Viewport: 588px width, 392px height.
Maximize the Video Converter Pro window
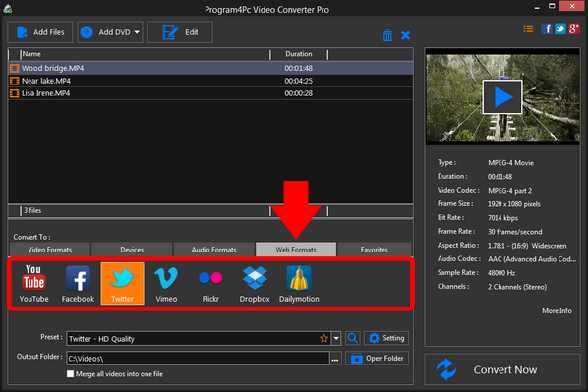[x=552, y=6]
